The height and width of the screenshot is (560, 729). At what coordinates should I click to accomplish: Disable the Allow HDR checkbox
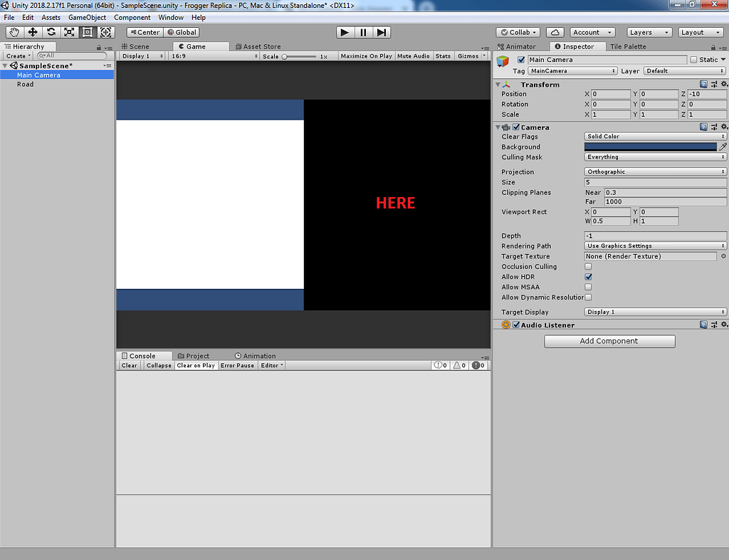point(588,277)
